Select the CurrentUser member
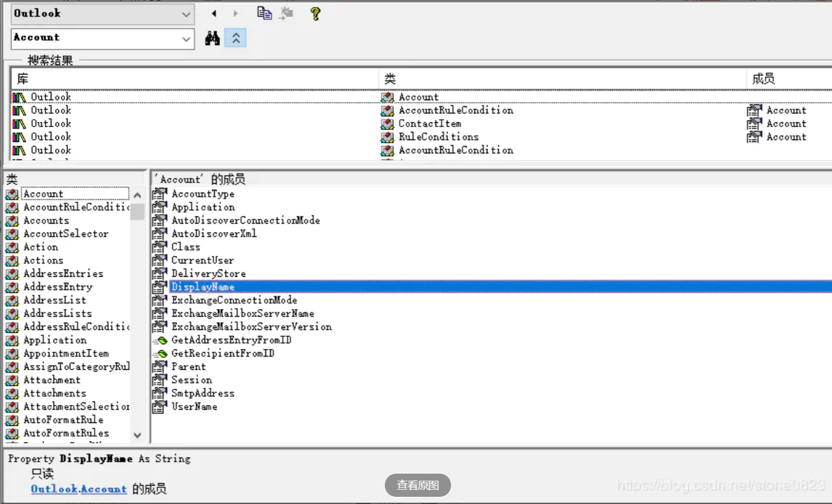Image resolution: width=832 pixels, height=504 pixels. tap(202, 260)
